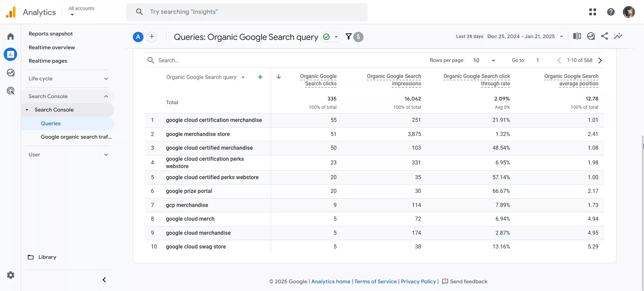Viewport: 644px width, 291px height.
Task: Add secondary dimension with blue plus
Action: [260, 77]
